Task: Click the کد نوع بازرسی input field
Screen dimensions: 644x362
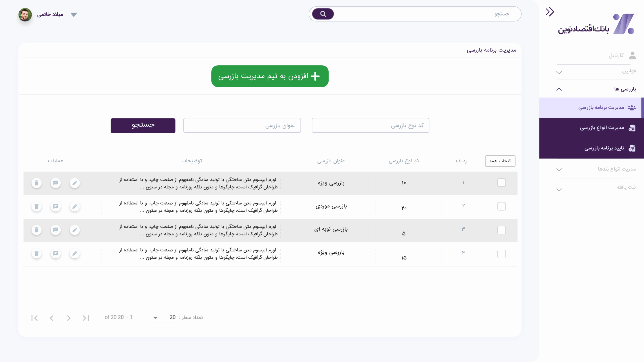Action: point(370,125)
